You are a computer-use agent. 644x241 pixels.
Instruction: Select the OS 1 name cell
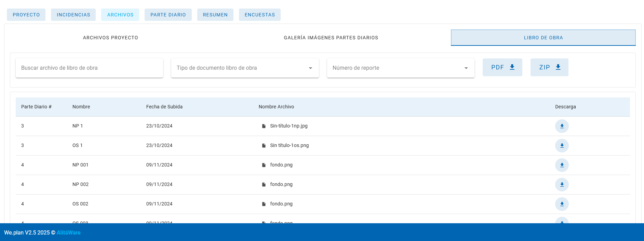click(x=78, y=145)
